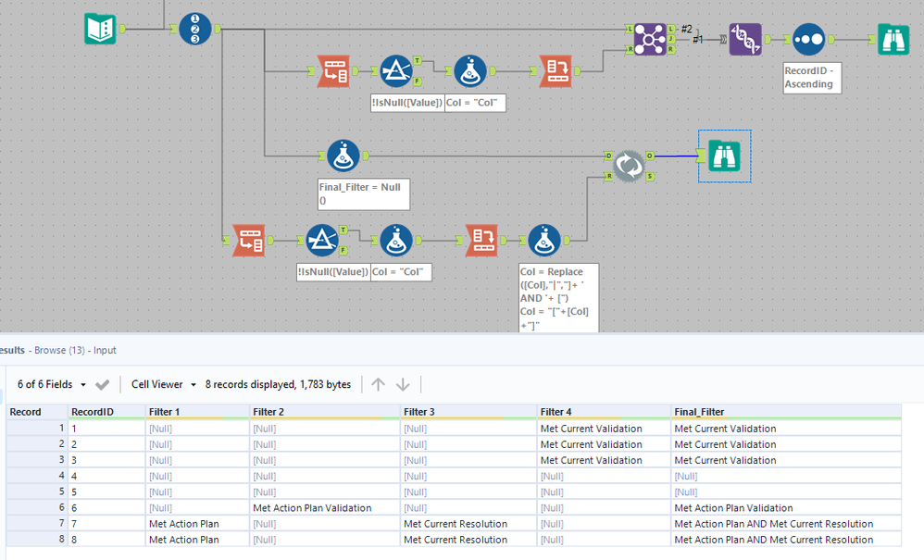The width and height of the screenshot is (924, 560).
Task: Select Filter 1 Met Action Plan in record 7
Action: [x=197, y=524]
